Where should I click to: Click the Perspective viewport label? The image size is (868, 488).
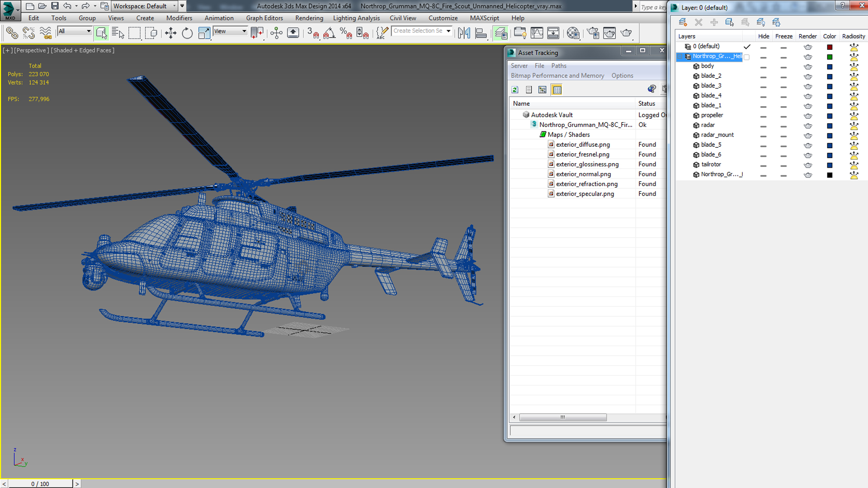(x=31, y=50)
